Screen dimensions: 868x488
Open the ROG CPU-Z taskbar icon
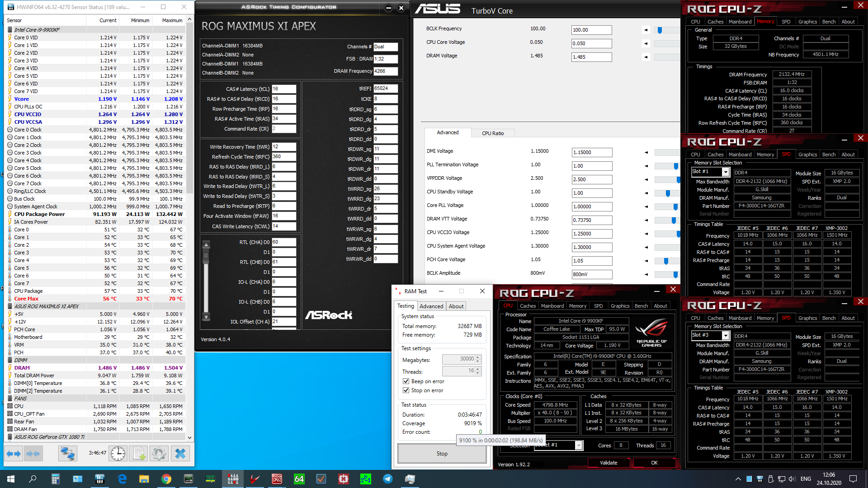point(277,479)
